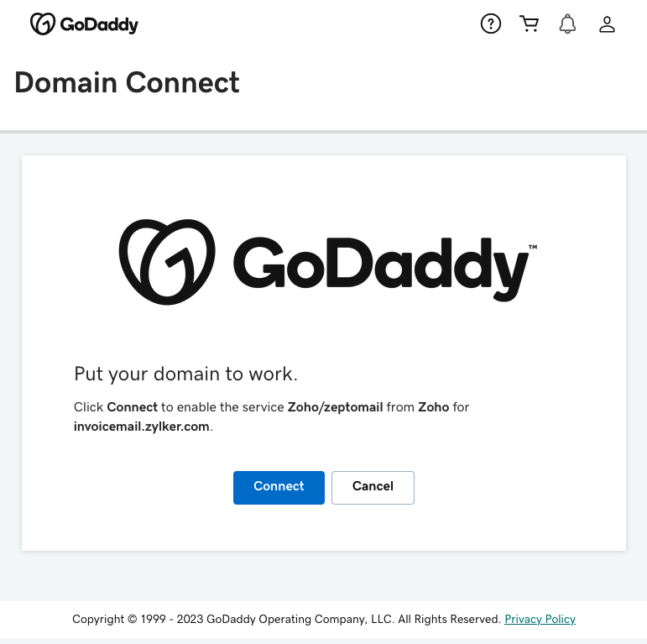Click the invoicemail.zylker.com domain text
The height and width of the screenshot is (644, 647).
pos(141,427)
